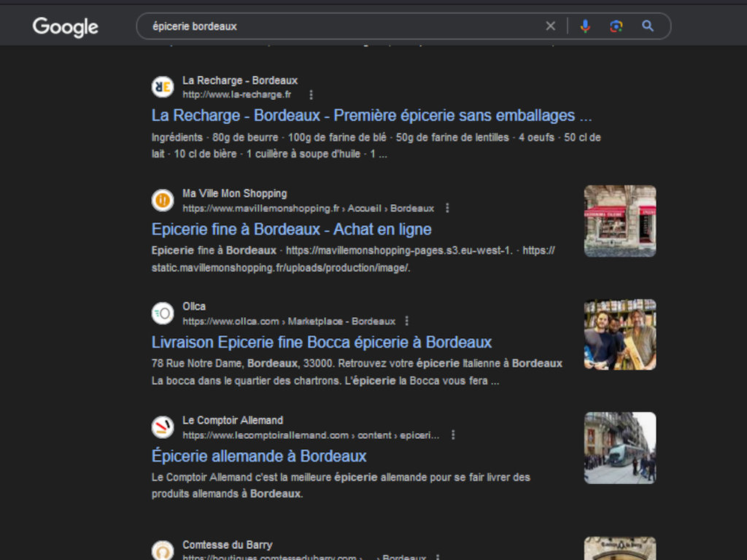This screenshot has height=560, width=747.
Task: Click the snippet starting 78 Rue Notre Dame
Action: [357, 372]
